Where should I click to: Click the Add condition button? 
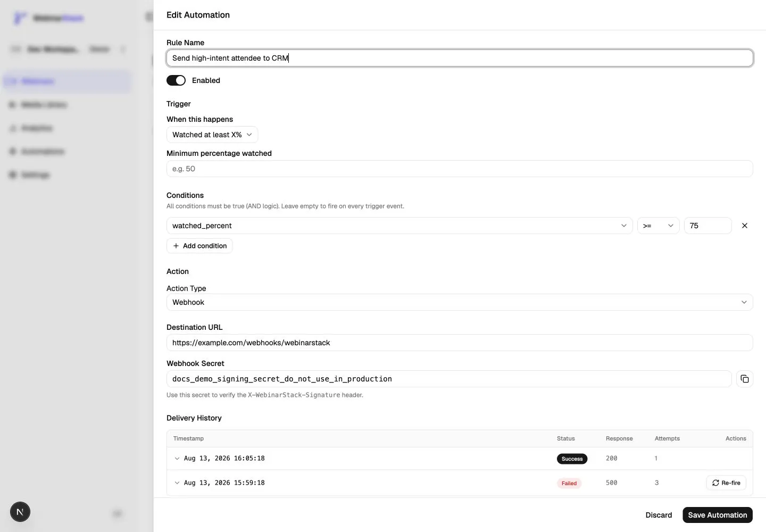pos(199,246)
